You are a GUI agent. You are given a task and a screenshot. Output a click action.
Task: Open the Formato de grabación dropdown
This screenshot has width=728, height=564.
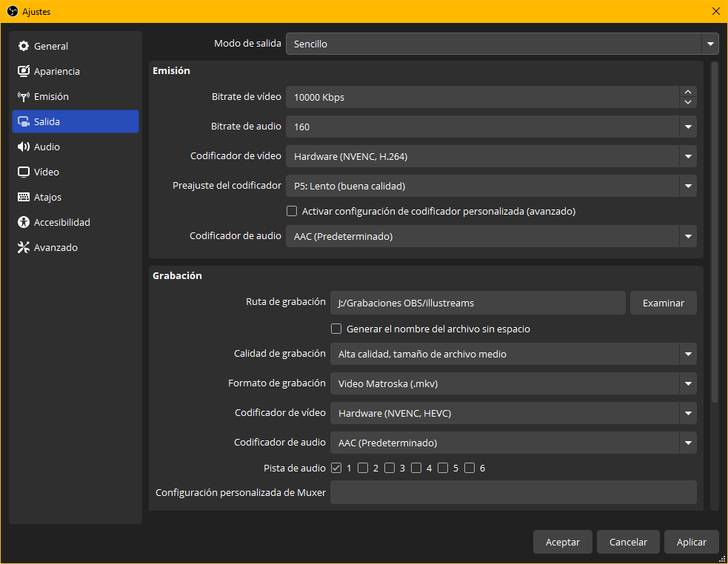point(513,383)
